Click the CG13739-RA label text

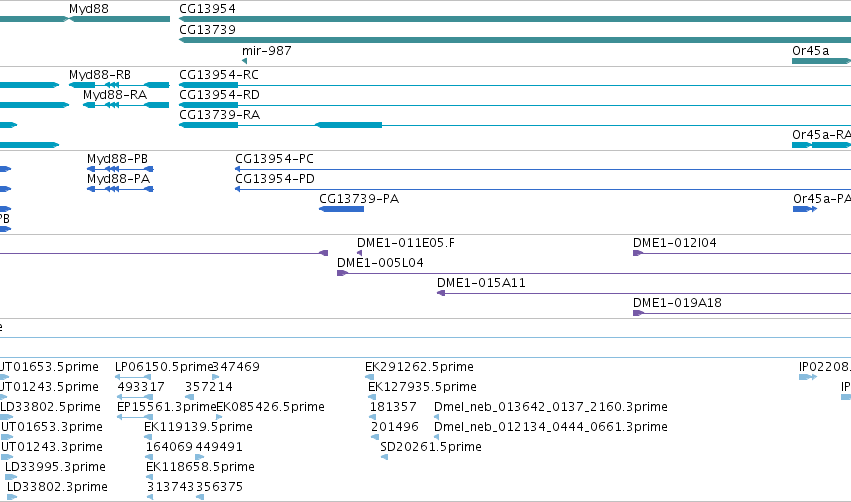(x=220, y=115)
